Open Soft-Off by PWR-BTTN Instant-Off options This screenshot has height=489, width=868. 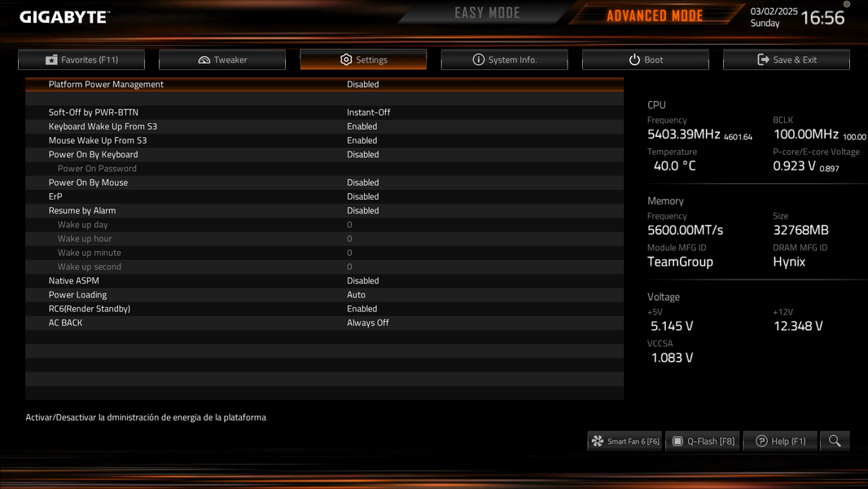(x=369, y=112)
